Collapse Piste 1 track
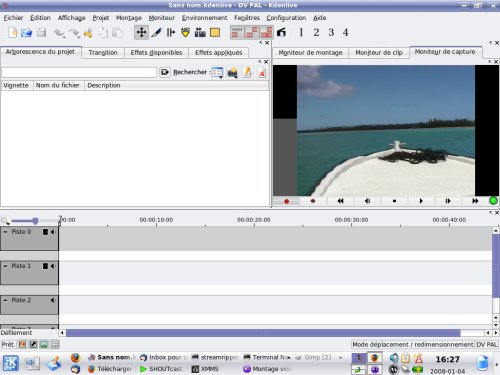The height and width of the screenshot is (375, 500). pyautogui.click(x=5, y=266)
